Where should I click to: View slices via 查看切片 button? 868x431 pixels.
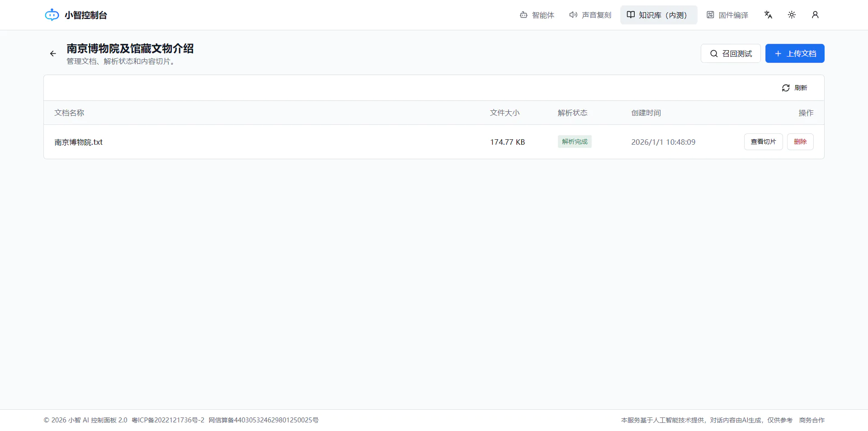(x=763, y=142)
